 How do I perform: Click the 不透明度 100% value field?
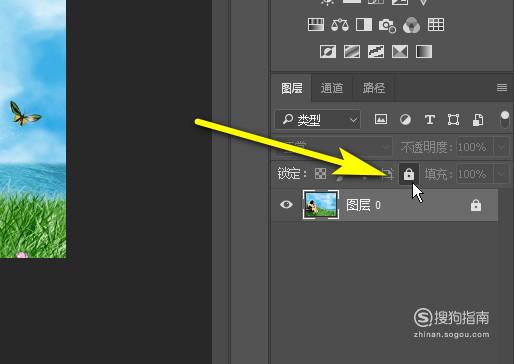(x=474, y=147)
